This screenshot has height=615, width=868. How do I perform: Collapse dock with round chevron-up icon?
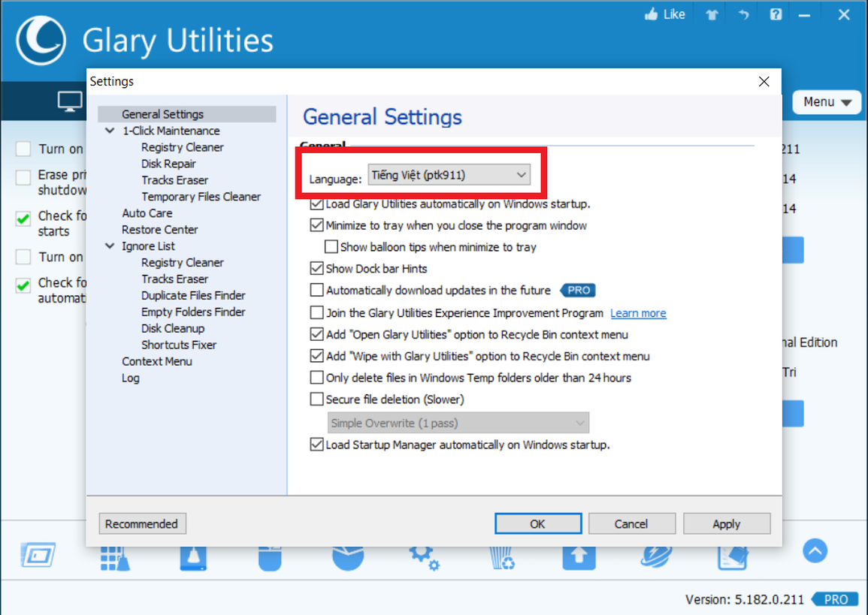click(x=815, y=551)
